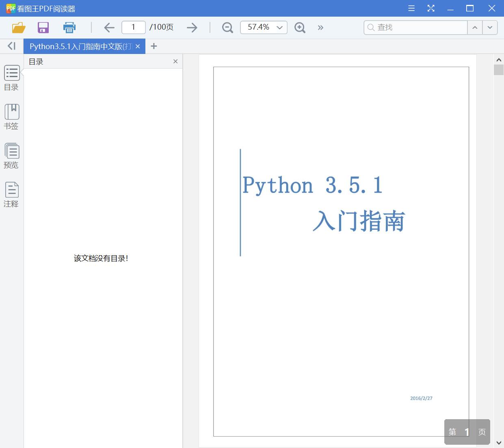Zoom in with the magnifier plus icon
504x448 pixels.
click(x=300, y=27)
